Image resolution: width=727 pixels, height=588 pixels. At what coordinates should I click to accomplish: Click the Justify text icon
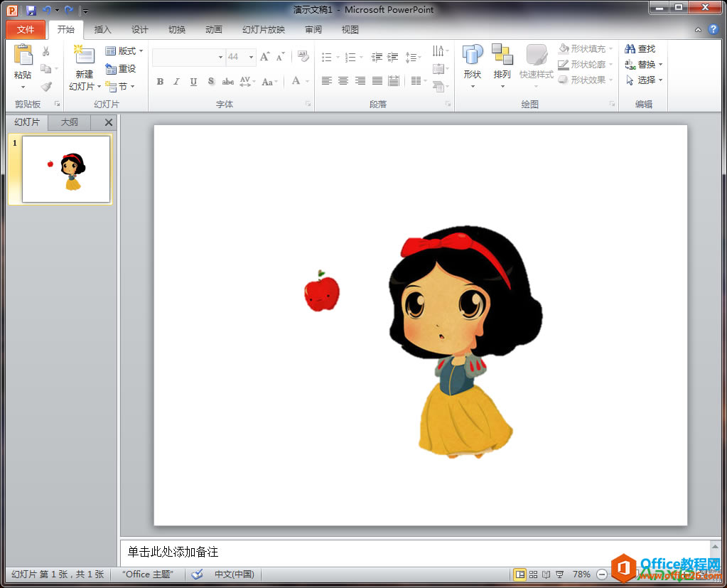377,81
